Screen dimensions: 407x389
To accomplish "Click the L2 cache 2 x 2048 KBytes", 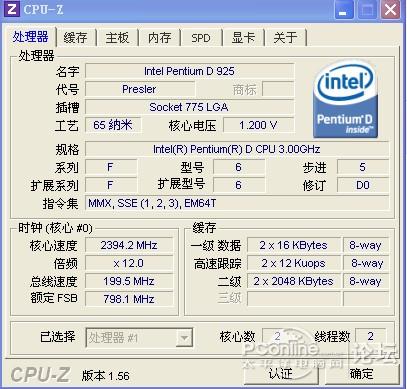I will pyautogui.click(x=294, y=281).
